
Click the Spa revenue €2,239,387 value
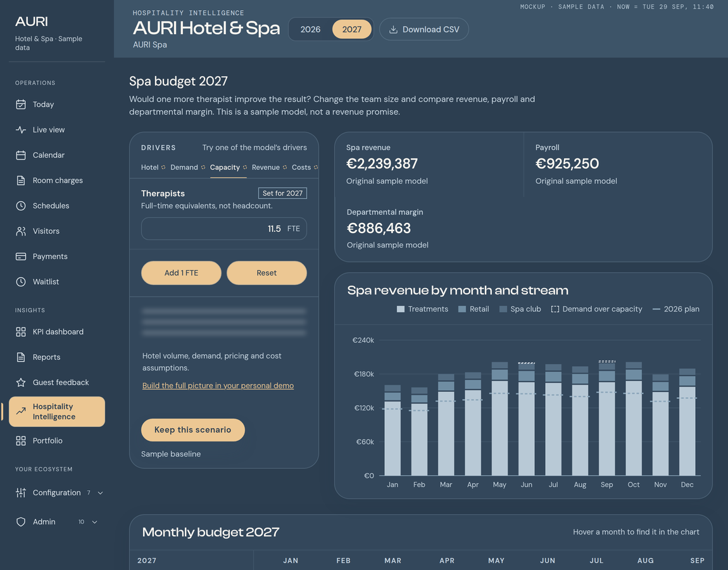[x=382, y=163]
